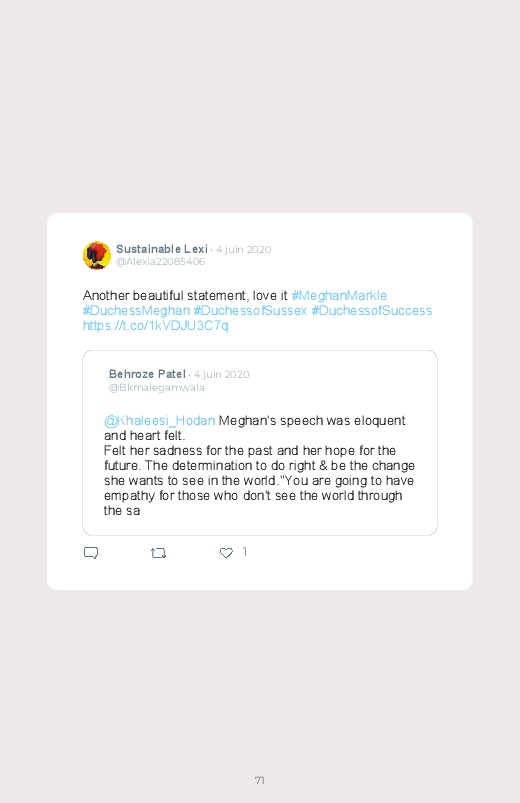The width and height of the screenshot is (520, 803).
Task: Click the page number 71
Action: click(x=260, y=780)
